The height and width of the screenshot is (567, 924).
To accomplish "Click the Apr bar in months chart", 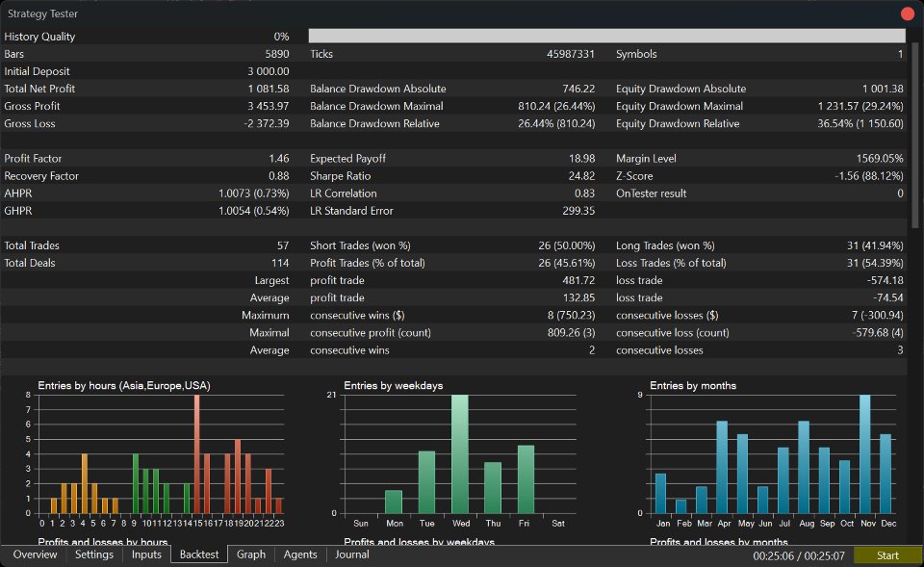I will click(722, 467).
